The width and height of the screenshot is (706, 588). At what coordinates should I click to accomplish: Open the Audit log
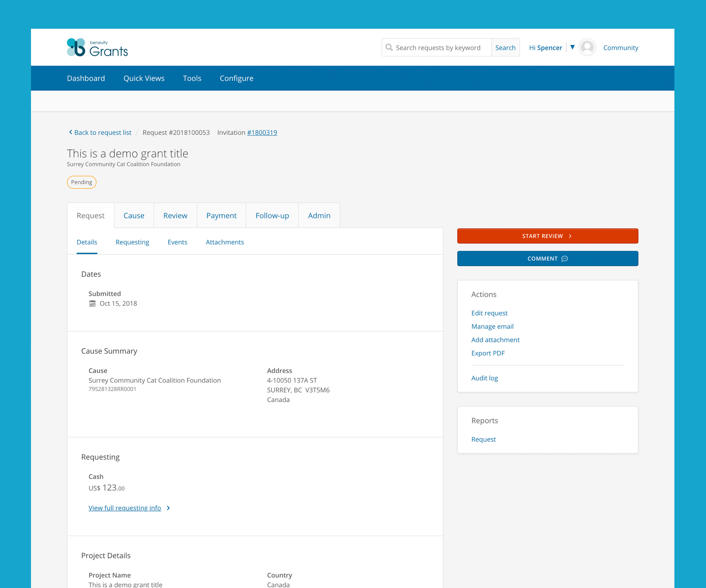(484, 378)
